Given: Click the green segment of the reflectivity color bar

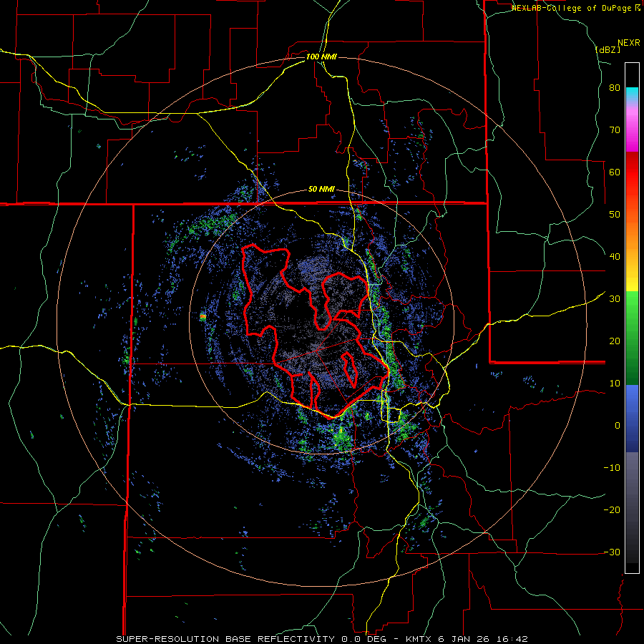Looking at the screenshot, I should 632,338.
